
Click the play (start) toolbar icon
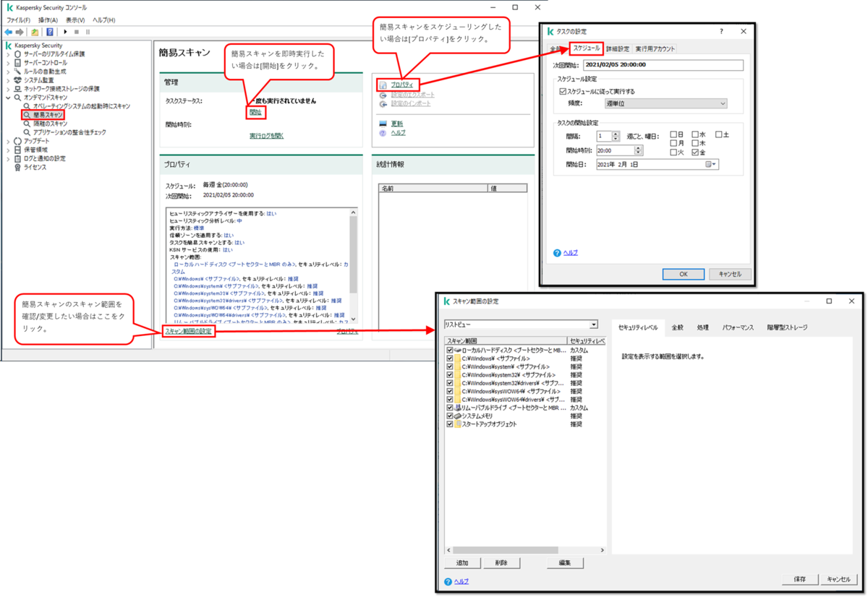[66, 32]
